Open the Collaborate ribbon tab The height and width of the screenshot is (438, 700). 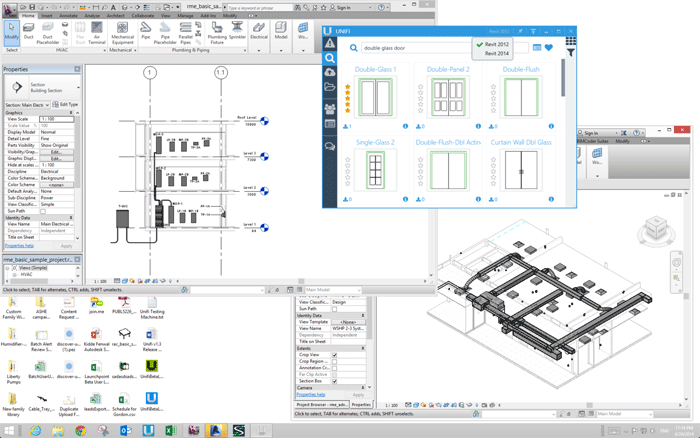[x=142, y=16]
